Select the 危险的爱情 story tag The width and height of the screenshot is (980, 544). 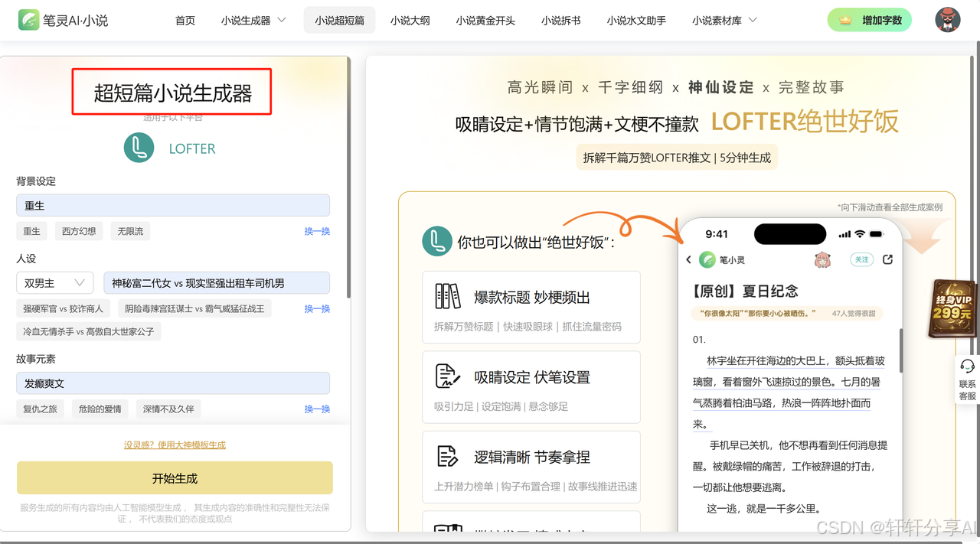[100, 409]
